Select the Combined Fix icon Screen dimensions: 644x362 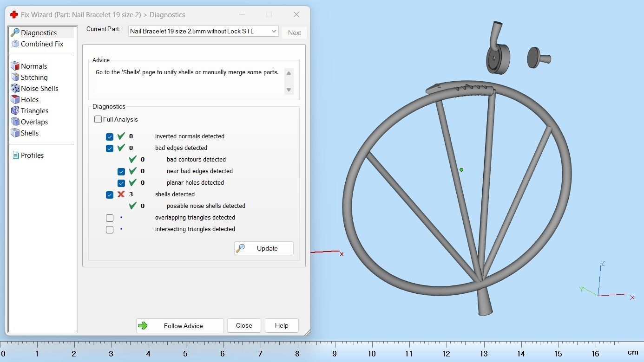[15, 44]
